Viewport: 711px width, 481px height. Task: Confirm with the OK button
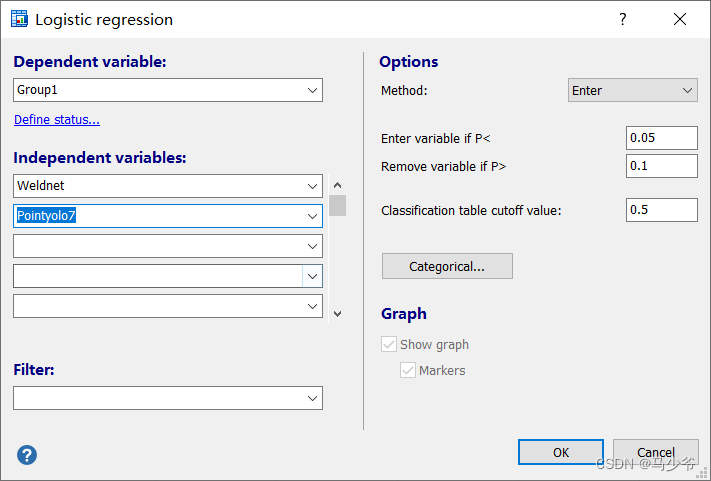pyautogui.click(x=560, y=452)
